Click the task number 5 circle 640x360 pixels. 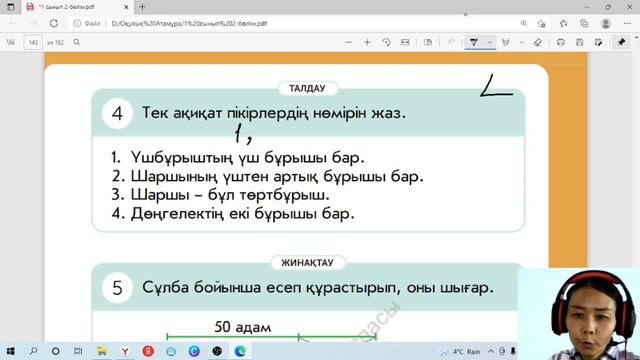tap(118, 288)
